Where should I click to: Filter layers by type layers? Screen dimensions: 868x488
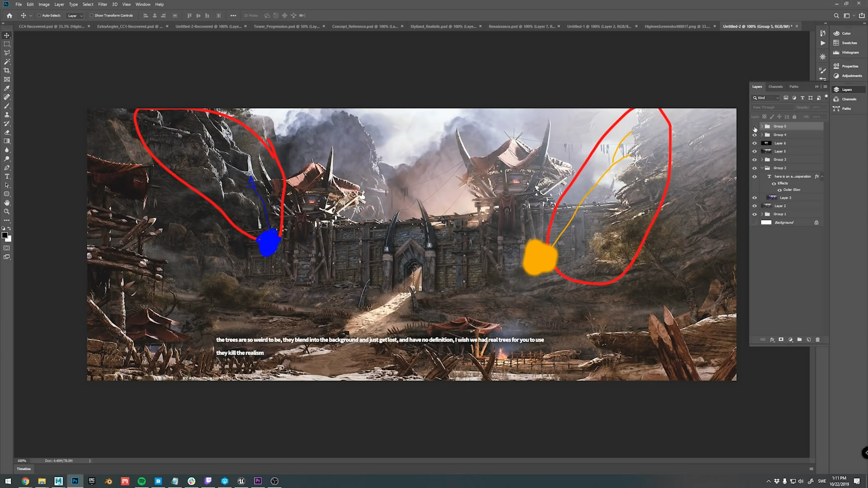point(802,98)
